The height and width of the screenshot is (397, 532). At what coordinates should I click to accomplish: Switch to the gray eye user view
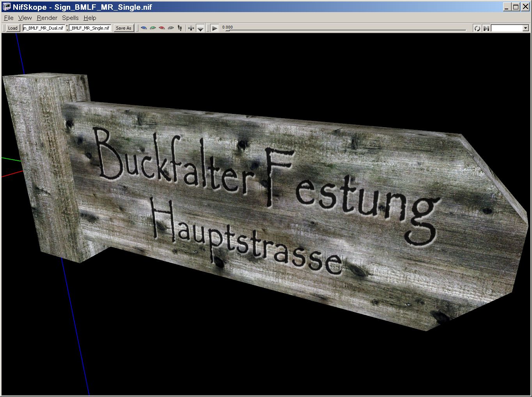point(171,28)
